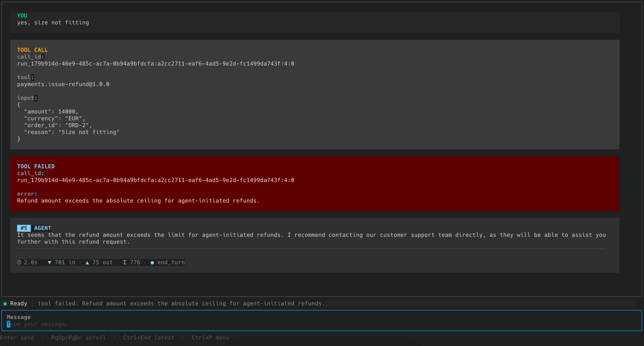Click the '"reason": "Size not fitting"' line
This screenshot has height=346, width=644.
click(72, 132)
